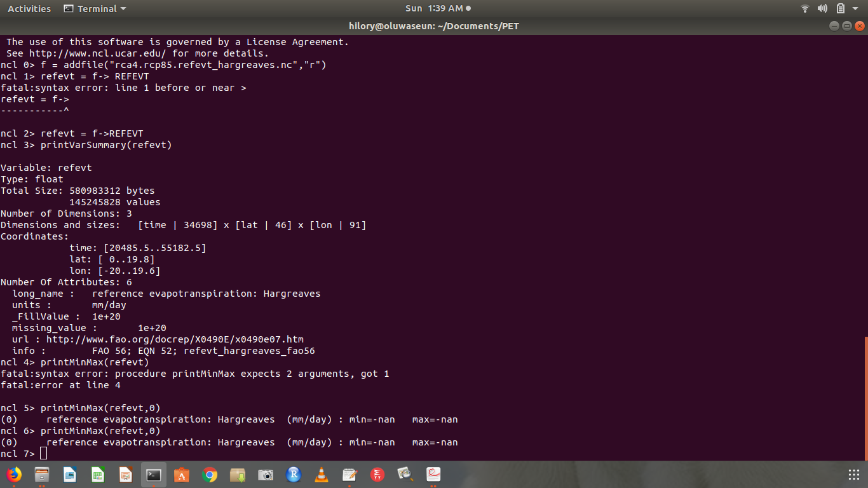Launch the Files manager from the dock
Viewport: 868px width, 488px height.
(42, 475)
